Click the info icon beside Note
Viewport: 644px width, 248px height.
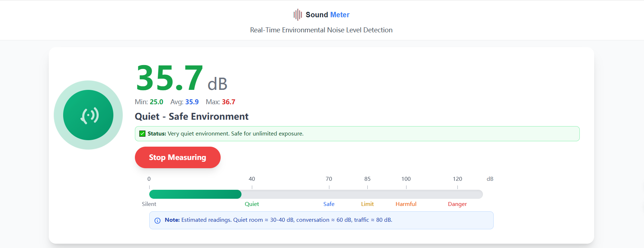[x=157, y=221]
